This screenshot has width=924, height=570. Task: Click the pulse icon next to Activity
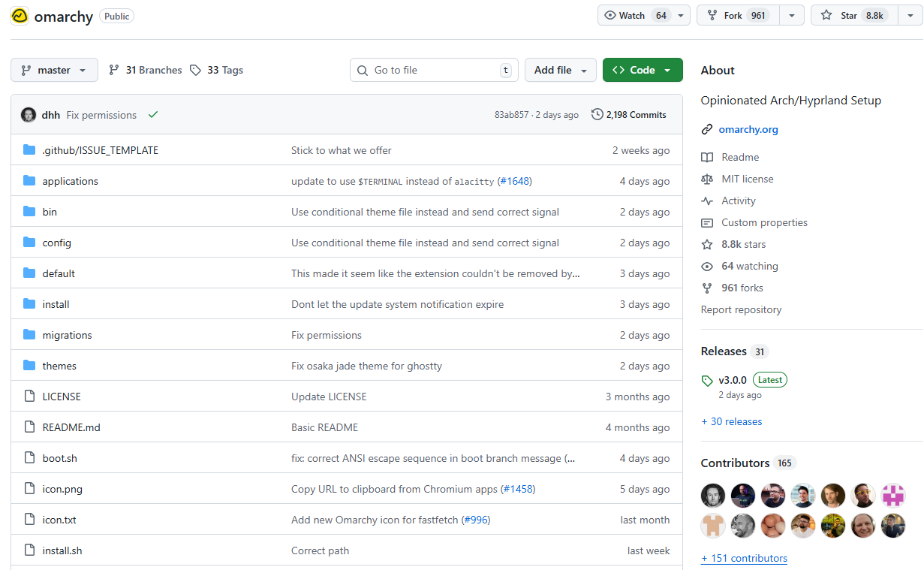pyautogui.click(x=706, y=201)
